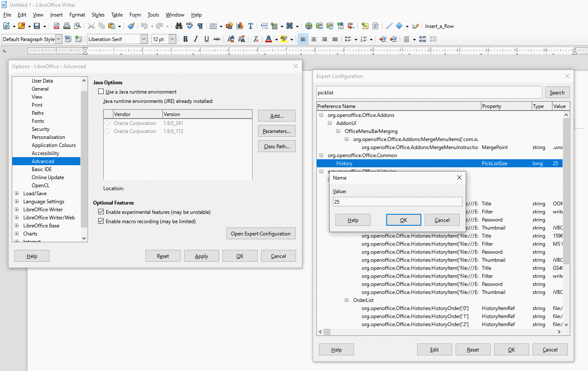This screenshot has width=588, height=371.
Task: Open the Tools menu
Action: (x=153, y=15)
